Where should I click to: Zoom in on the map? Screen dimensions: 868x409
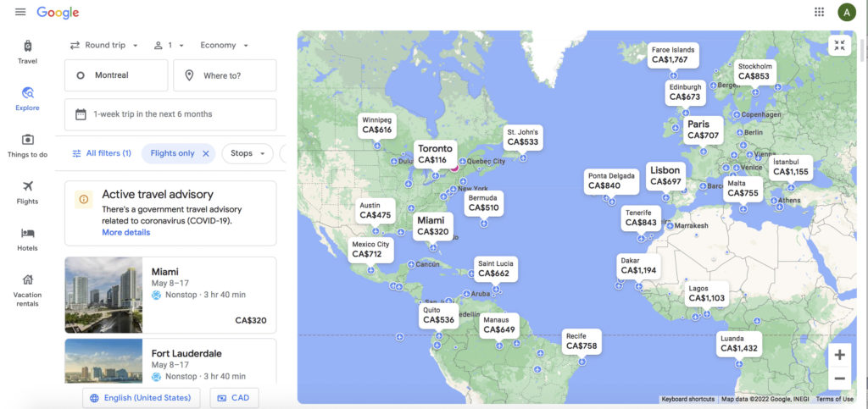point(839,355)
